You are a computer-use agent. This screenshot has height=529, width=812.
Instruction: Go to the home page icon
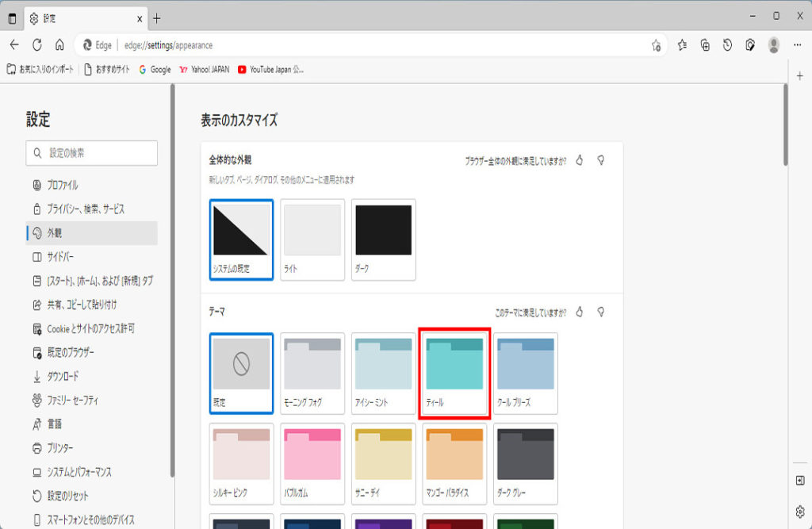pos(59,45)
